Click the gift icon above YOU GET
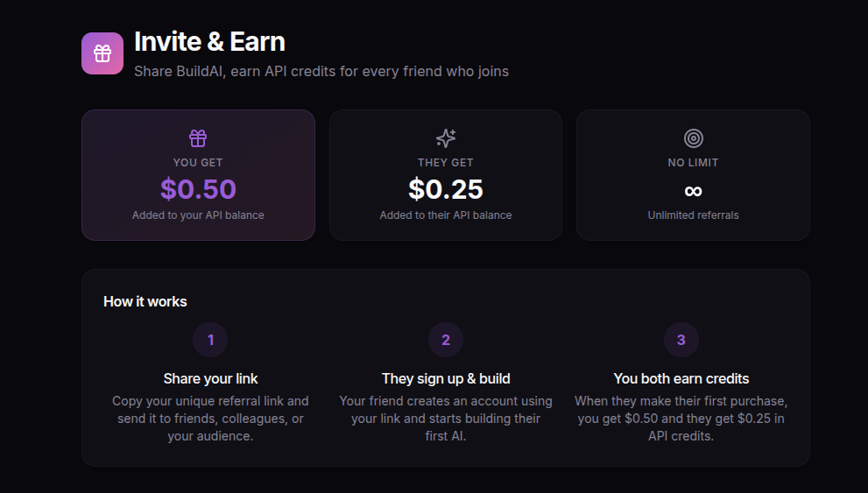Image resolution: width=868 pixels, height=493 pixels. [198, 138]
